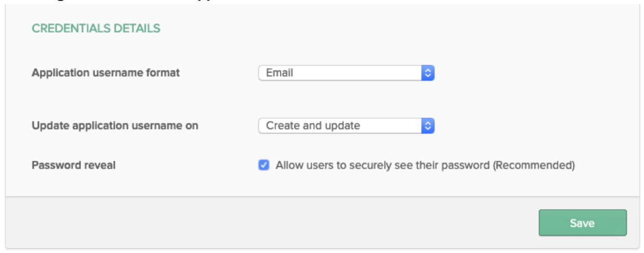This screenshot has width=644, height=253.
Task: Click the Application username format label
Action: coord(105,73)
